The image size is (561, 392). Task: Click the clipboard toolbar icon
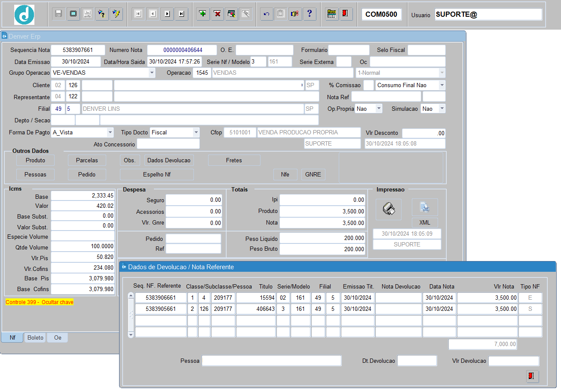click(x=280, y=14)
